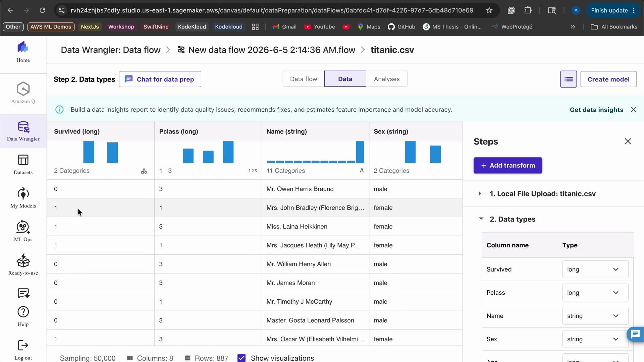Image resolution: width=644 pixels, height=362 pixels.
Task: Expand step 1 Local File Upload
Action: 480,194
